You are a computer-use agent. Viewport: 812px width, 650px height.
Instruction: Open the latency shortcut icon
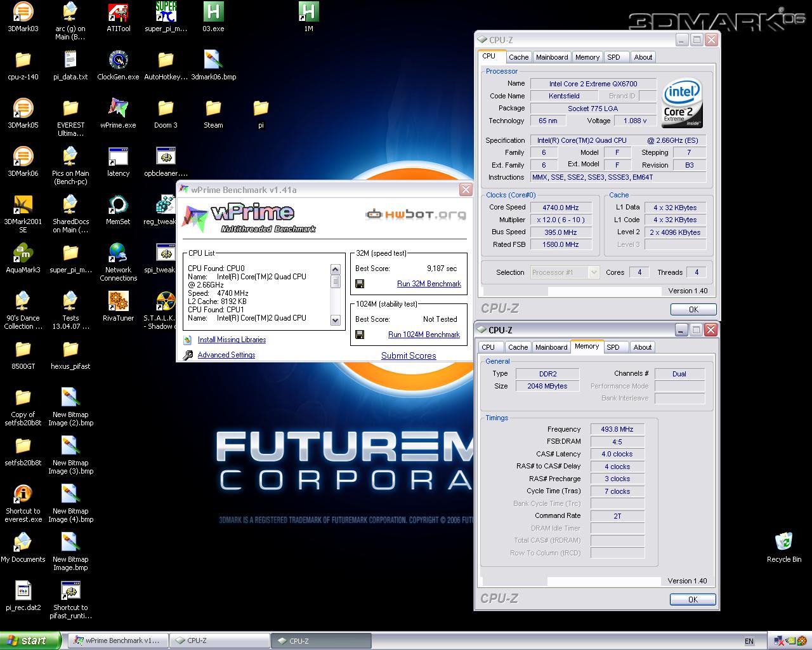click(x=118, y=162)
